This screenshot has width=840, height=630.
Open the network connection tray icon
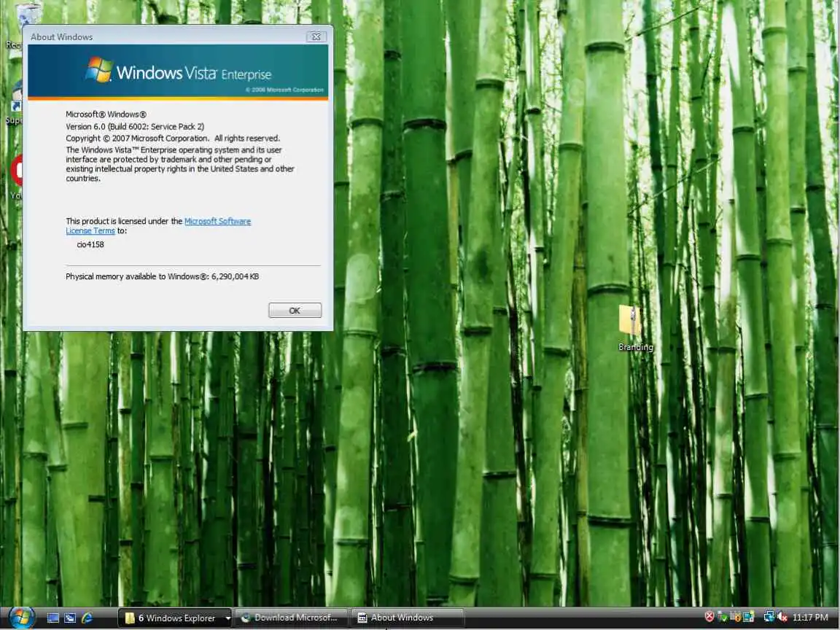(x=769, y=617)
